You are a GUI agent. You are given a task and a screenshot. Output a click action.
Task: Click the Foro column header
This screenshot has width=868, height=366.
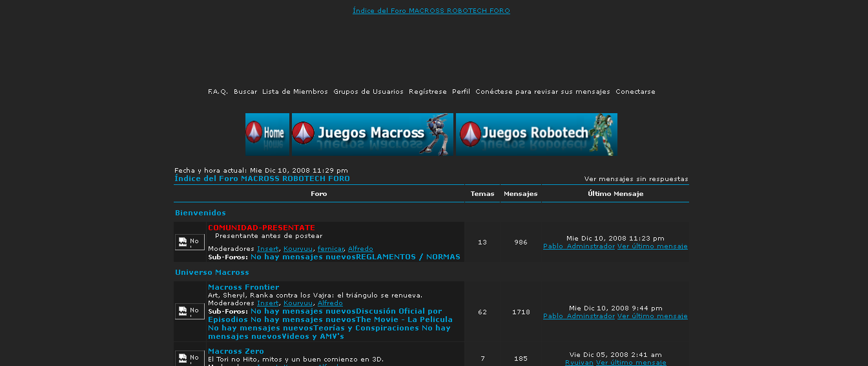(x=319, y=194)
